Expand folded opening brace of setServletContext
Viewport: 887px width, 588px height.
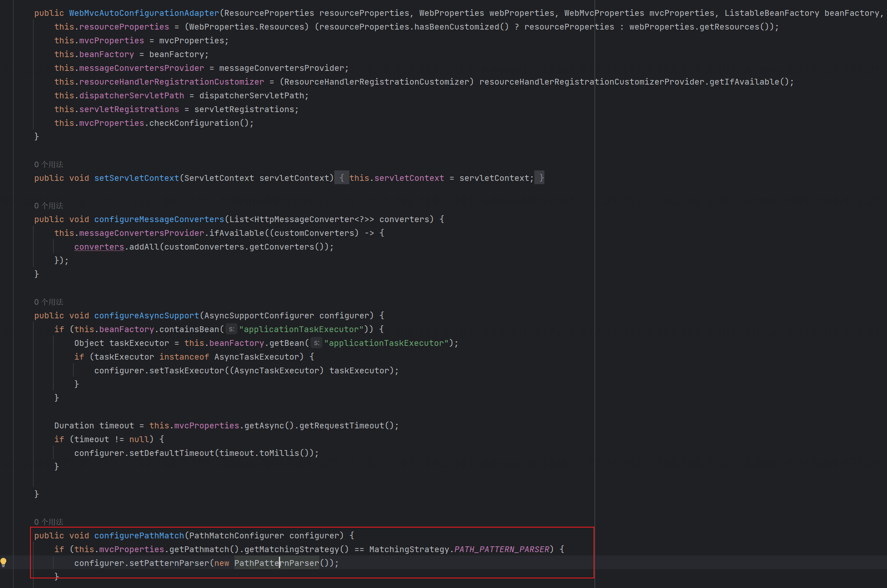(342, 178)
